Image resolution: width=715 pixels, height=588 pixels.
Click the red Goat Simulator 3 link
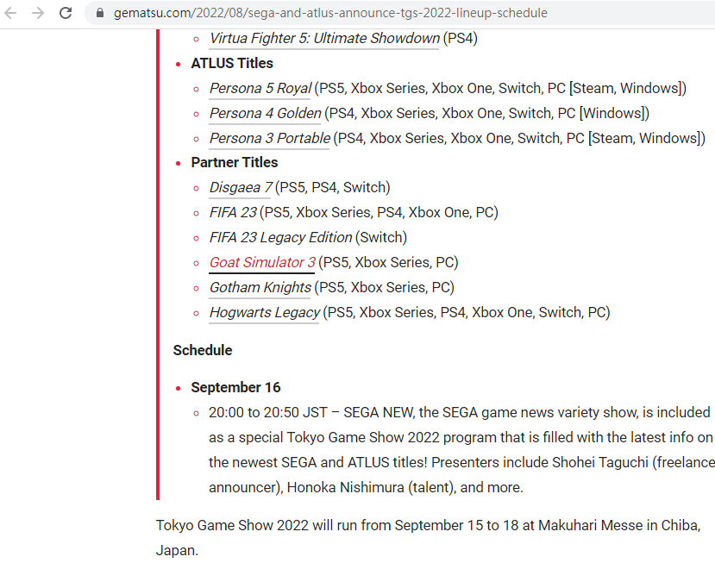pos(262,262)
